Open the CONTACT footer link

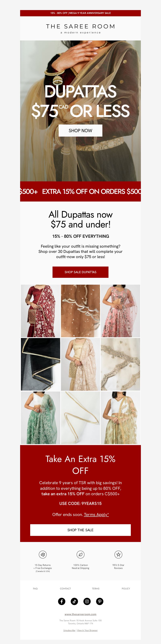(x=65, y=588)
